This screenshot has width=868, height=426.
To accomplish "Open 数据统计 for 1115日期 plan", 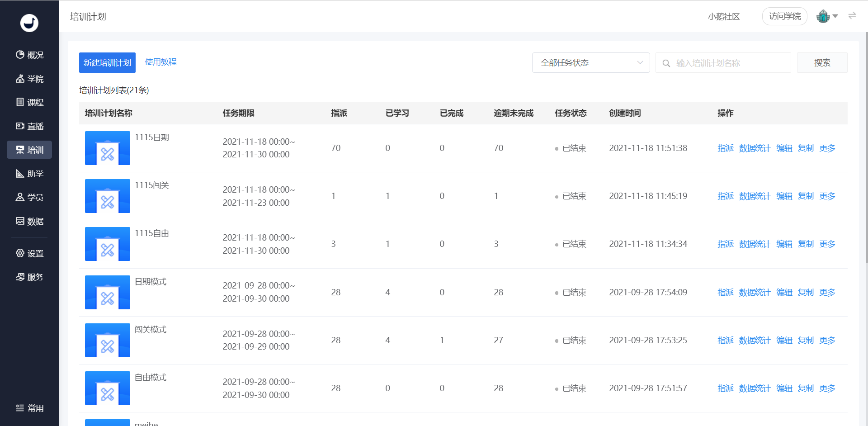I will [755, 148].
